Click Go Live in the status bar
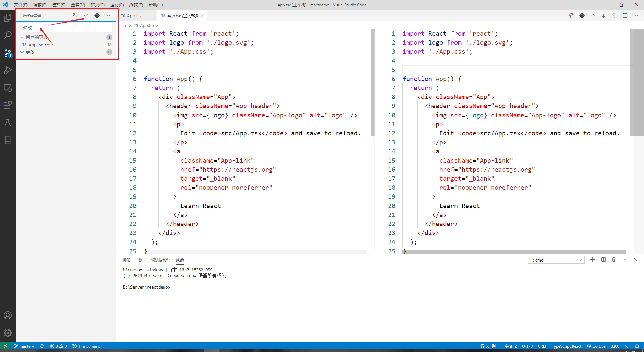Screen dimensions: 644x352 click(x=596, y=346)
